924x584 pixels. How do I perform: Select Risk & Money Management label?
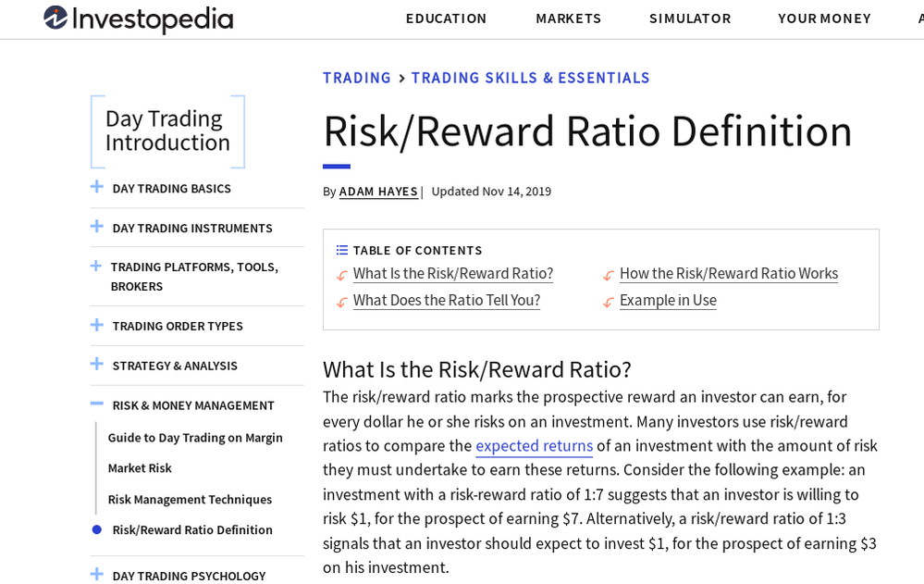coord(193,406)
